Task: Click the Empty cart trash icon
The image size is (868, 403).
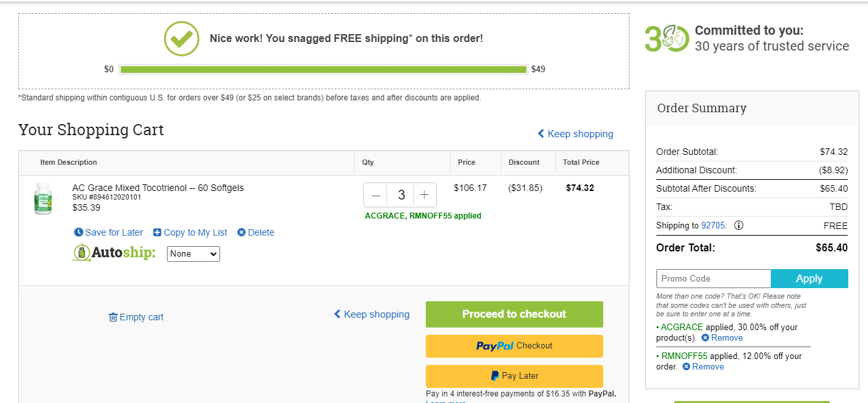Action: [x=113, y=317]
